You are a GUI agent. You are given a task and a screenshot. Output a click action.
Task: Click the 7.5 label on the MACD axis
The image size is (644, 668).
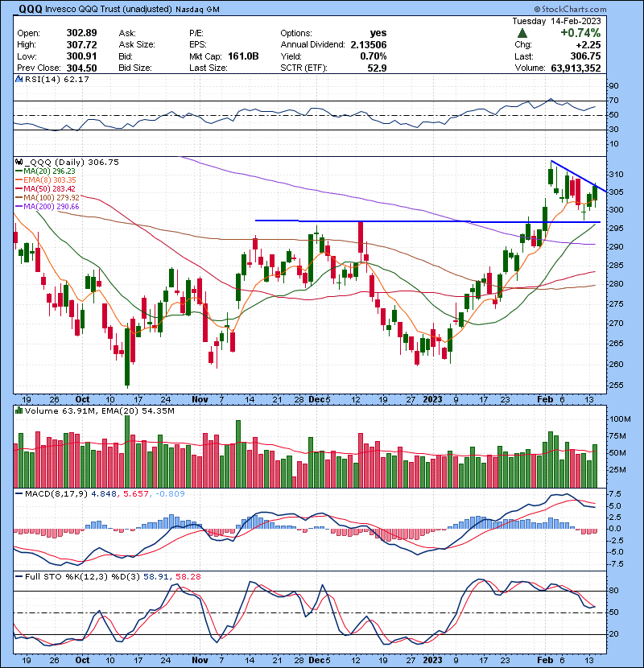coord(615,494)
